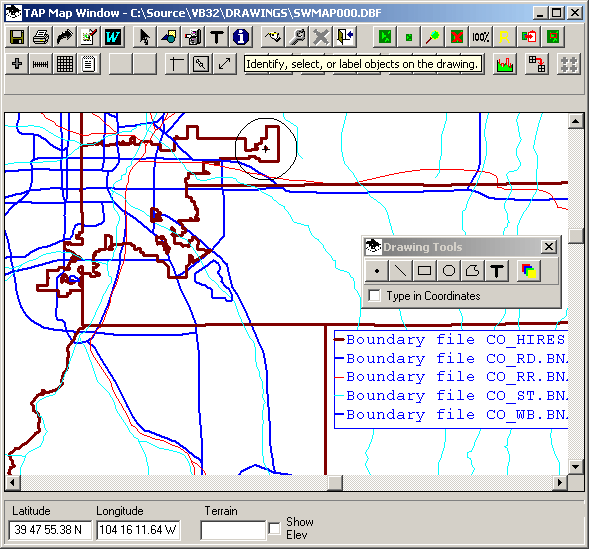The image size is (589, 549).
Task: Select the Circle drawing tool
Action: pos(449,271)
